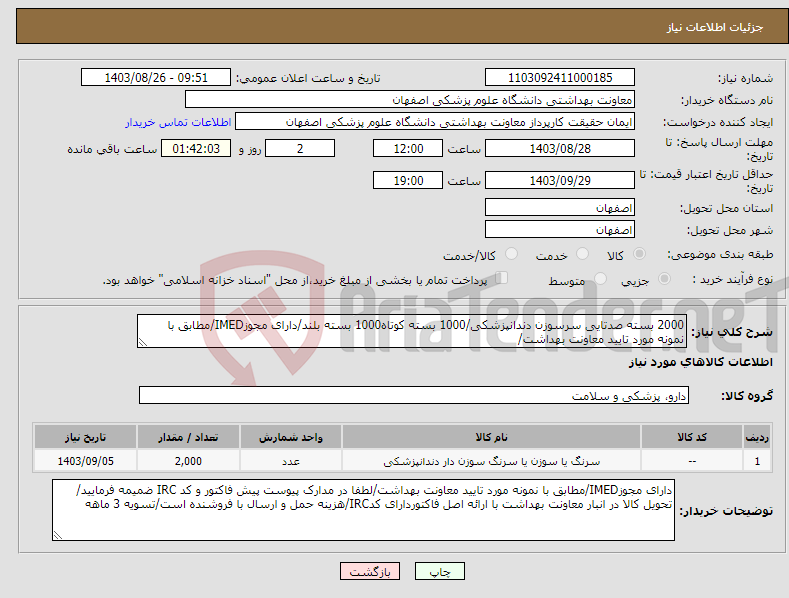The width and height of the screenshot is (789, 598).
Task: Click the print button چاپ
Action: point(440,571)
